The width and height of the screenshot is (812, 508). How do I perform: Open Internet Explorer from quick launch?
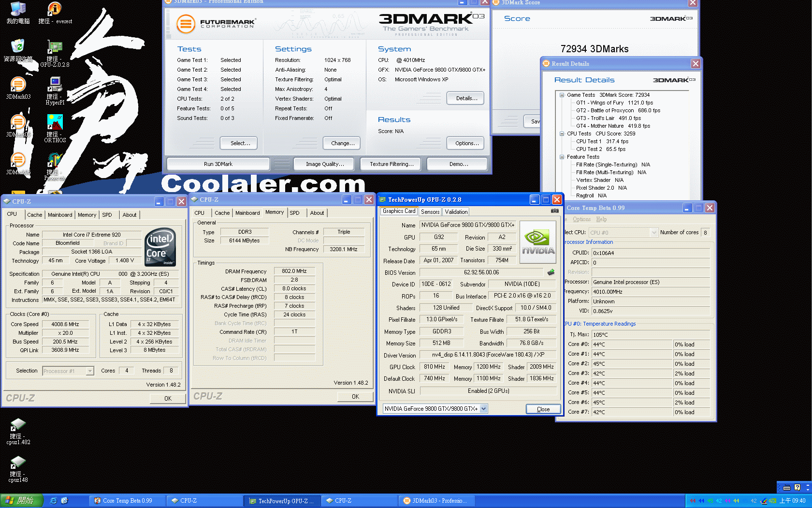pos(53,501)
